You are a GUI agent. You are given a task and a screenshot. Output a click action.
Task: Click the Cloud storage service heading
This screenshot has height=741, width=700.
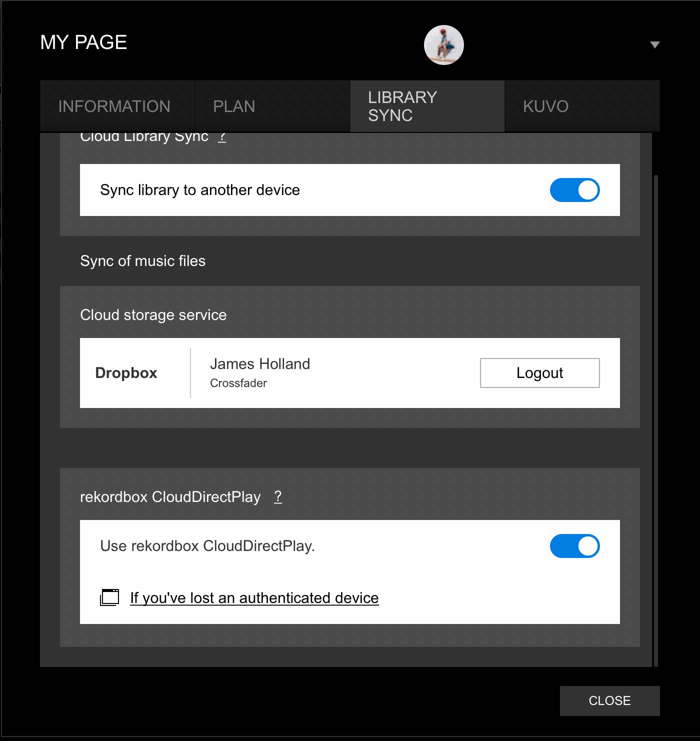coord(153,315)
